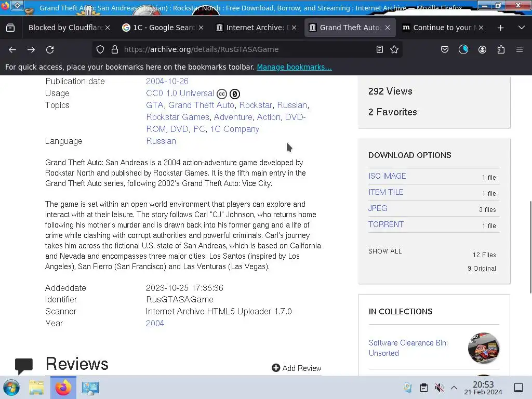The height and width of the screenshot is (399, 532).
Task: Open the Rockstar topic link
Action: click(x=256, y=105)
